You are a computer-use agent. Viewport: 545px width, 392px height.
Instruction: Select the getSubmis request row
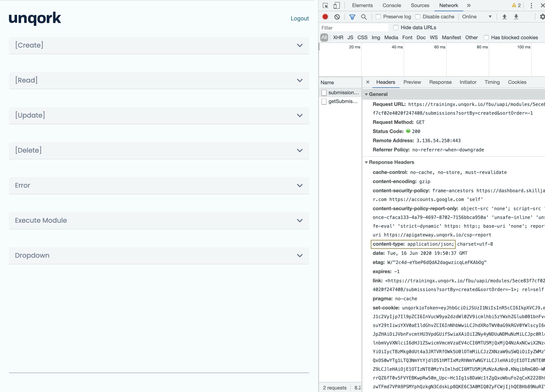340,102
